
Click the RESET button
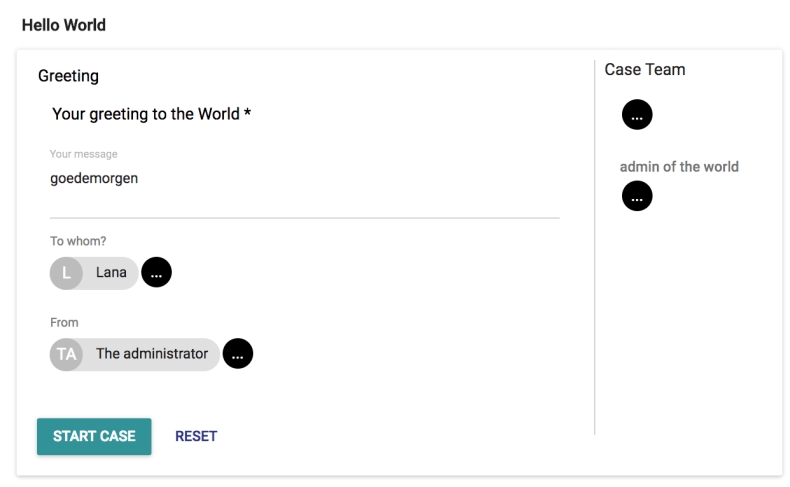coord(196,436)
